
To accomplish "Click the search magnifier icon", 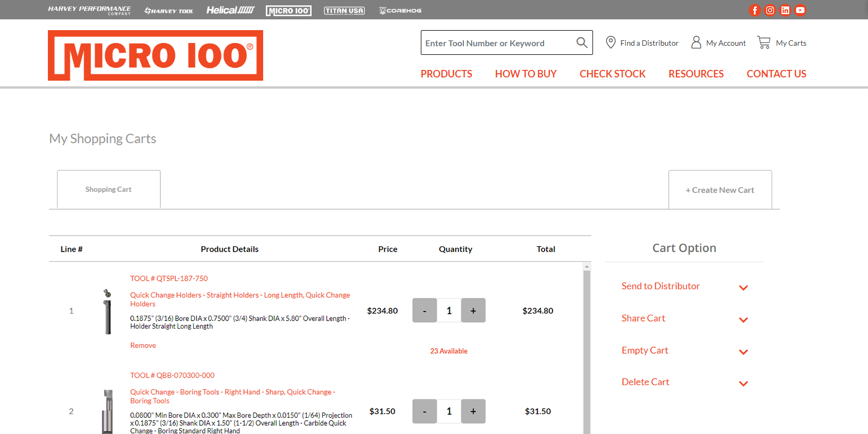I will (582, 42).
